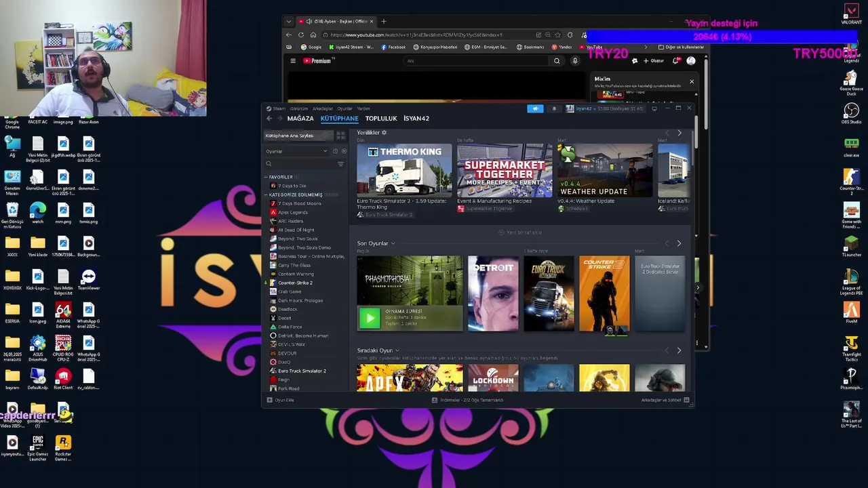Image resolution: width=868 pixels, height=488 pixels.
Task: Click the Steam back arrow
Action: [x=269, y=119]
